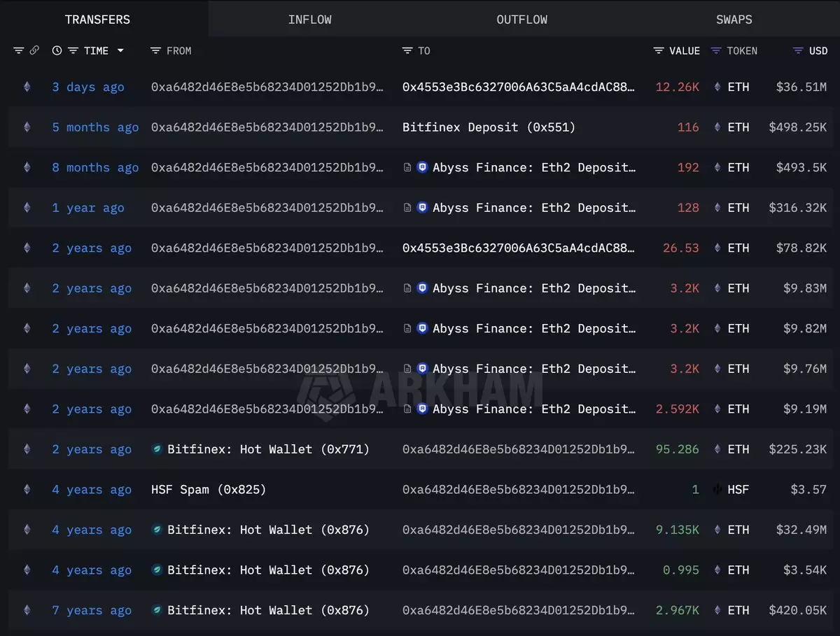840x636 pixels.
Task: Click the leftmost filter icon in the header
Action: coord(19,51)
